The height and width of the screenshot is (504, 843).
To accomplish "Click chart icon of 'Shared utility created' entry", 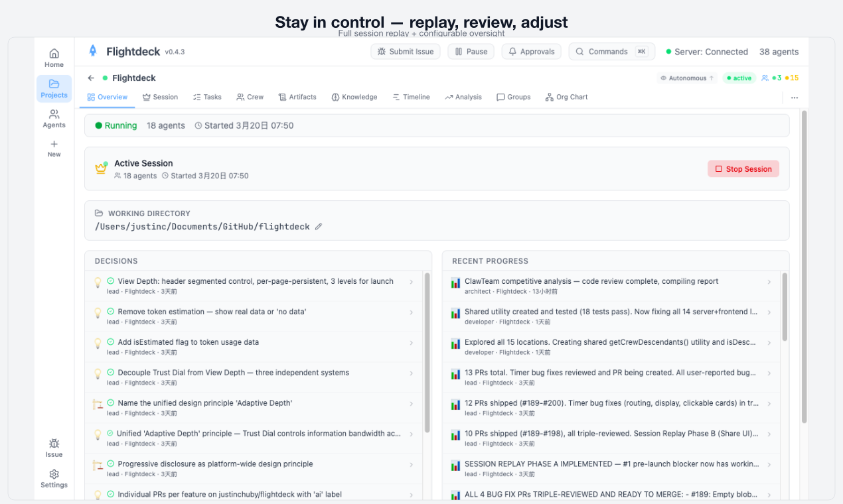I will [x=455, y=313].
